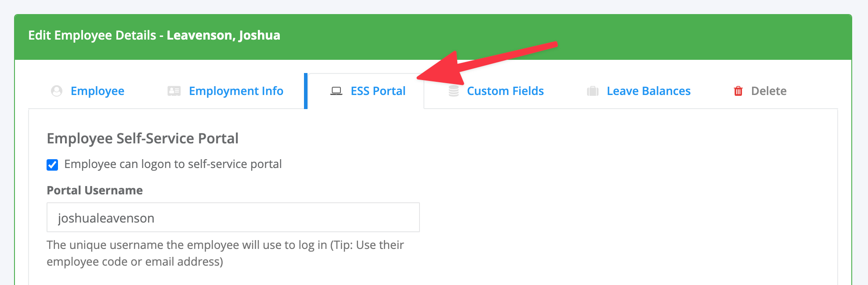Click the Employee Self-Service Portal heading
The width and height of the screenshot is (868, 285).
(143, 139)
